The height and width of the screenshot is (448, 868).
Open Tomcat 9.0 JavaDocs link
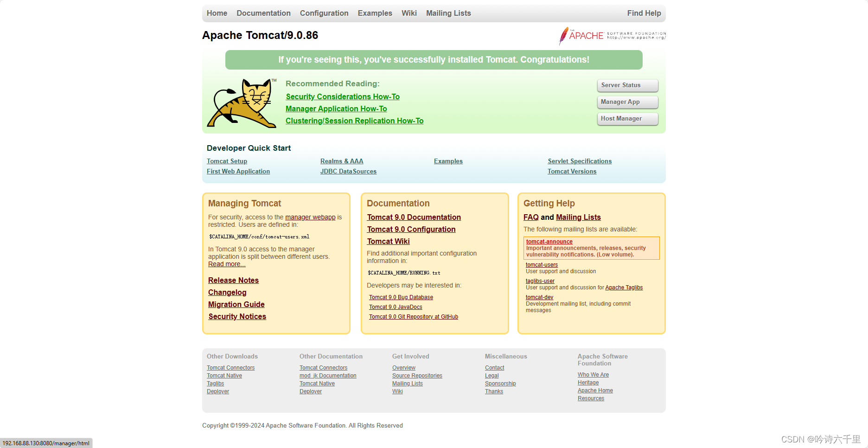click(x=396, y=307)
